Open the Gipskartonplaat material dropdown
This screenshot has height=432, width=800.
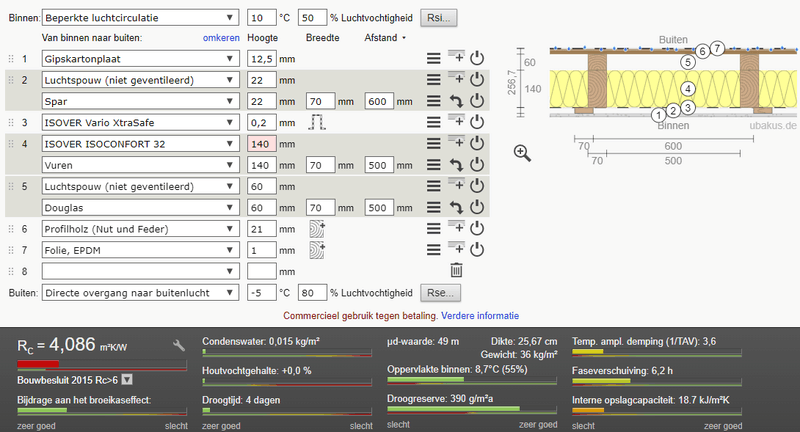(140, 59)
